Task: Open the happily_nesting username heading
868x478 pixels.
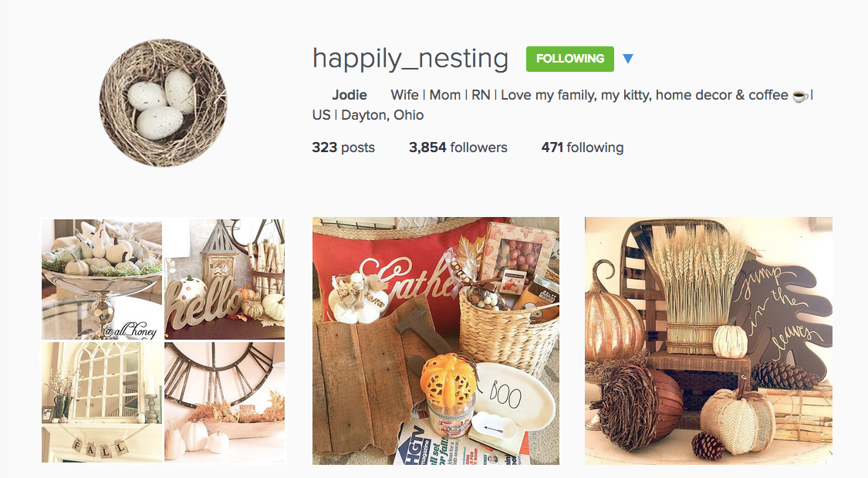Action: (x=410, y=59)
